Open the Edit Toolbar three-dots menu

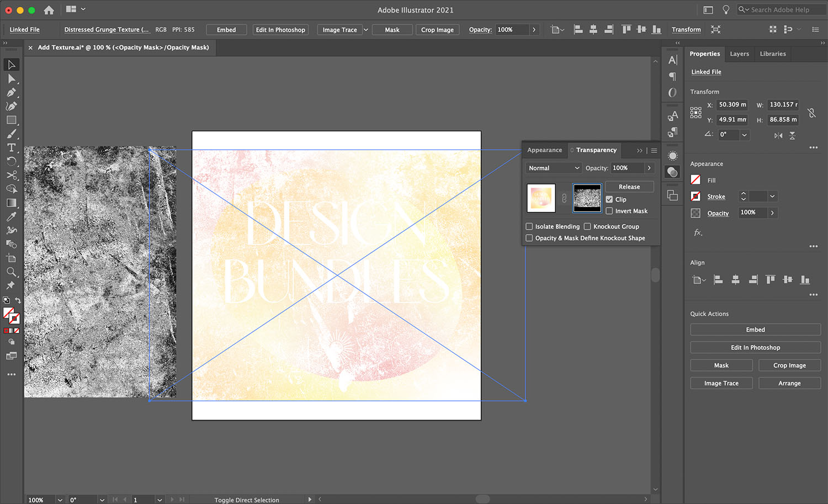[11, 374]
